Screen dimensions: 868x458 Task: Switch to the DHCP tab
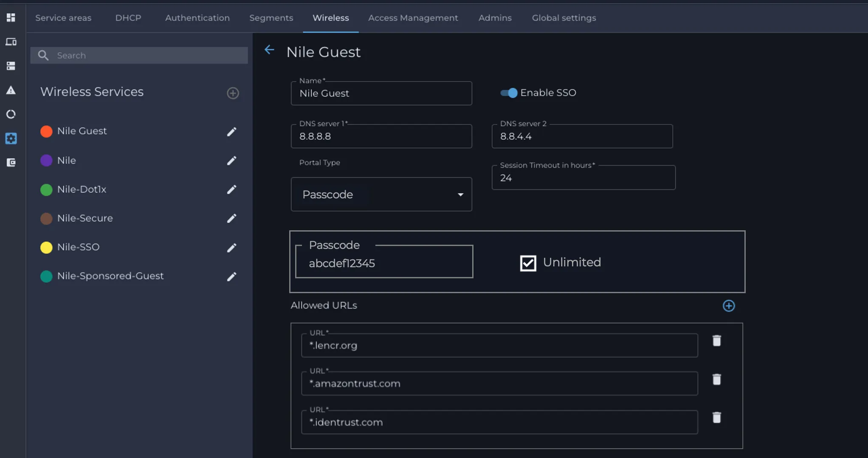(128, 18)
